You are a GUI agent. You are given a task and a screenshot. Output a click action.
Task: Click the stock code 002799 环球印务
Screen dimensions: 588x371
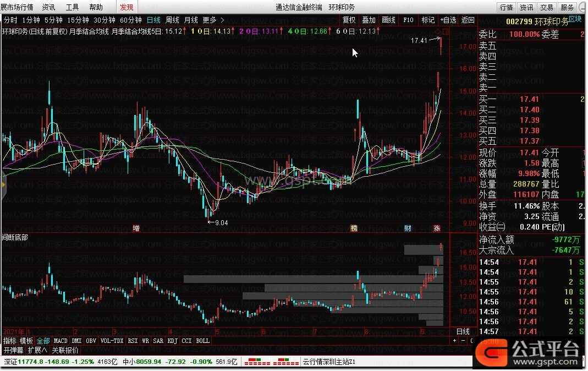[x=537, y=22]
